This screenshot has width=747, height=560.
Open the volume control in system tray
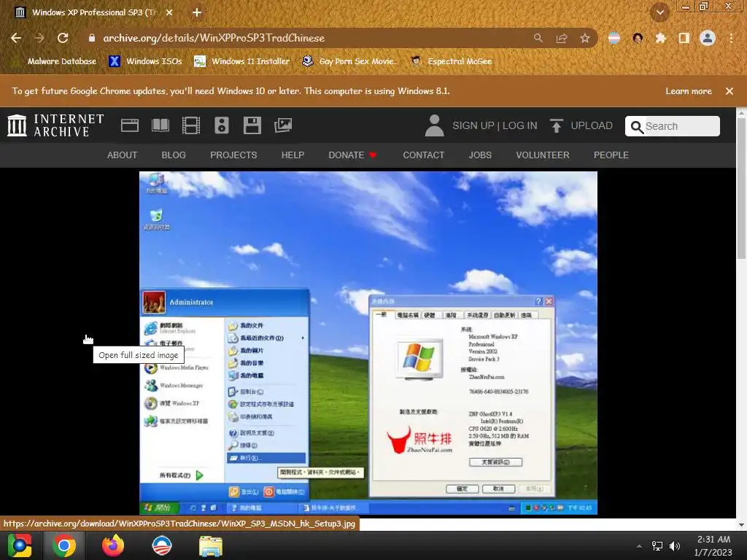675,546
